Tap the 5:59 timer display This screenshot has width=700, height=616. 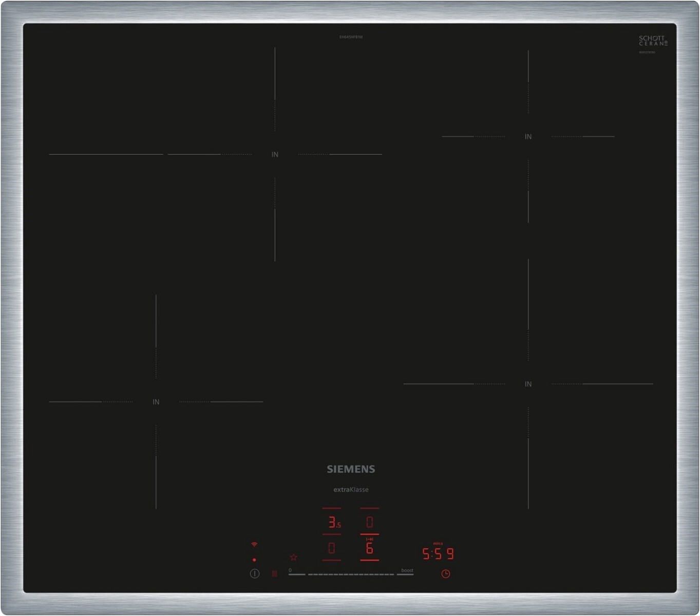tap(438, 554)
